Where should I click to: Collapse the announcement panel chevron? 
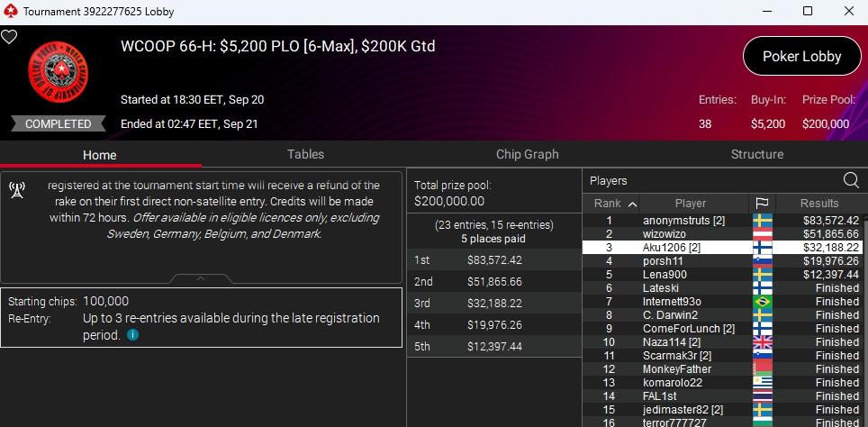(202, 278)
